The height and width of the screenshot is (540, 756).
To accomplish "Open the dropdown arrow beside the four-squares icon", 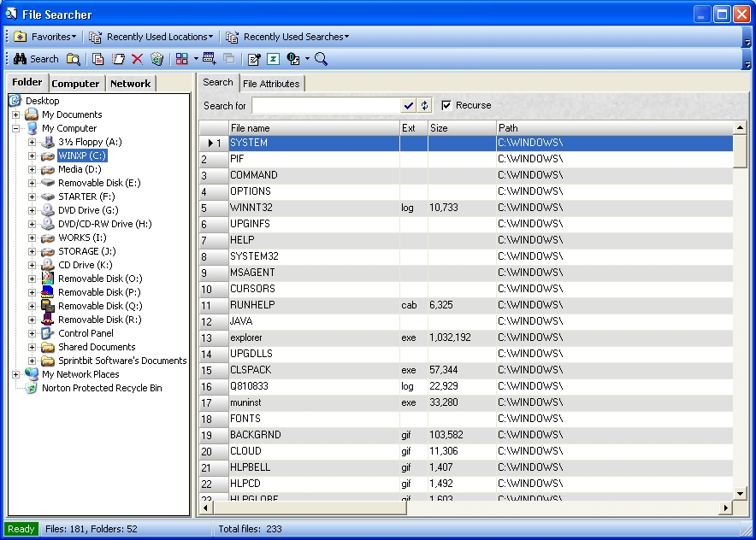I will (196, 59).
